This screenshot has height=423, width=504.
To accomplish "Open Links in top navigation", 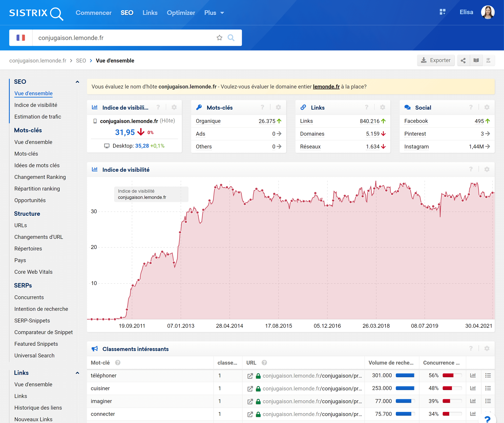I will pyautogui.click(x=150, y=13).
